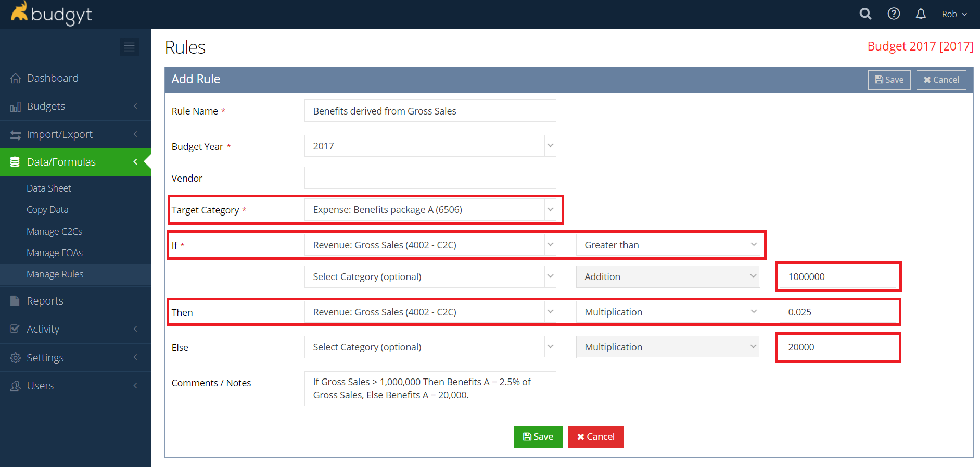Click the Budgets bar chart icon
This screenshot has height=467, width=980.
(16, 107)
